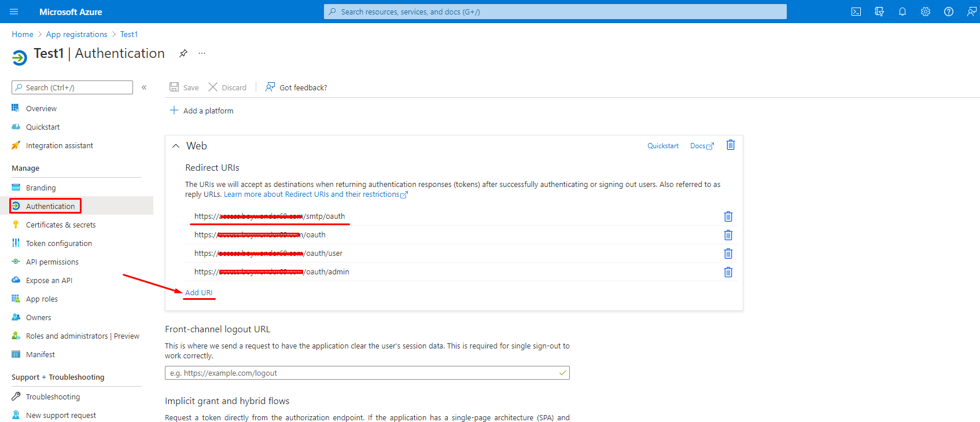The width and height of the screenshot is (980, 422).
Task: Open the top-bar feedback icon
Action: (972, 12)
